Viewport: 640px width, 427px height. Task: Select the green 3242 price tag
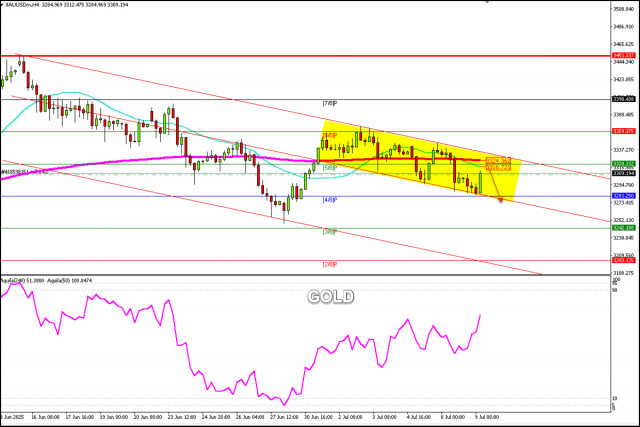click(624, 228)
